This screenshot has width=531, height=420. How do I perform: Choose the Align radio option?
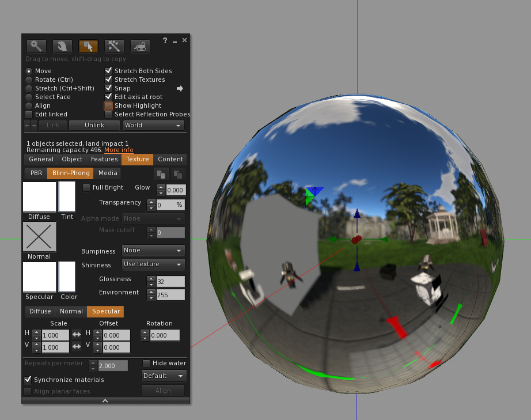coord(29,105)
